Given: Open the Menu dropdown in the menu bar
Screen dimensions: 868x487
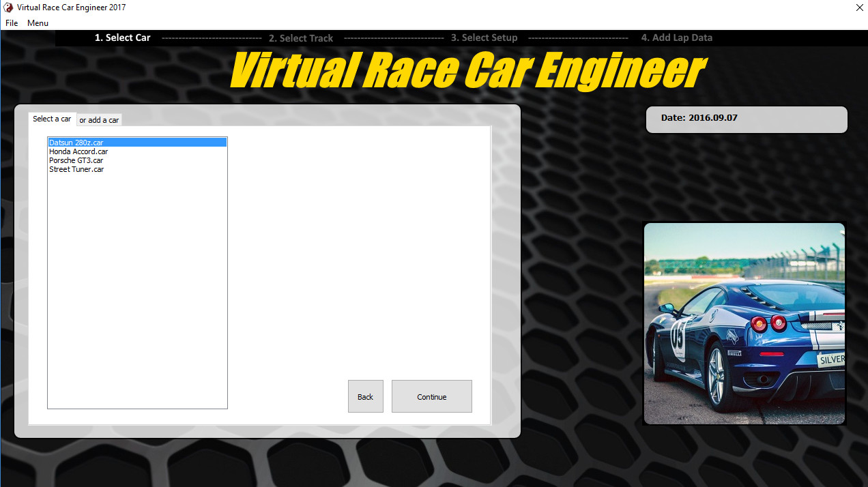Looking at the screenshot, I should (x=38, y=23).
